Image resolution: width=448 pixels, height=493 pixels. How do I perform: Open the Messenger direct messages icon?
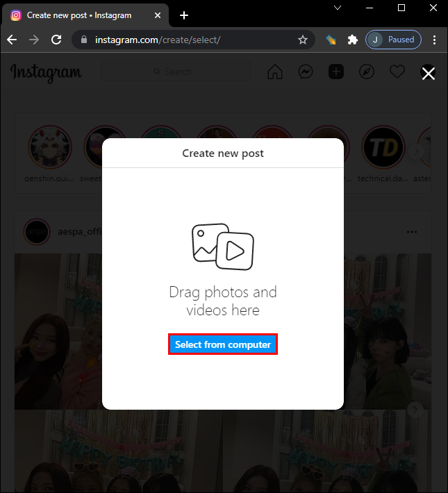(306, 72)
